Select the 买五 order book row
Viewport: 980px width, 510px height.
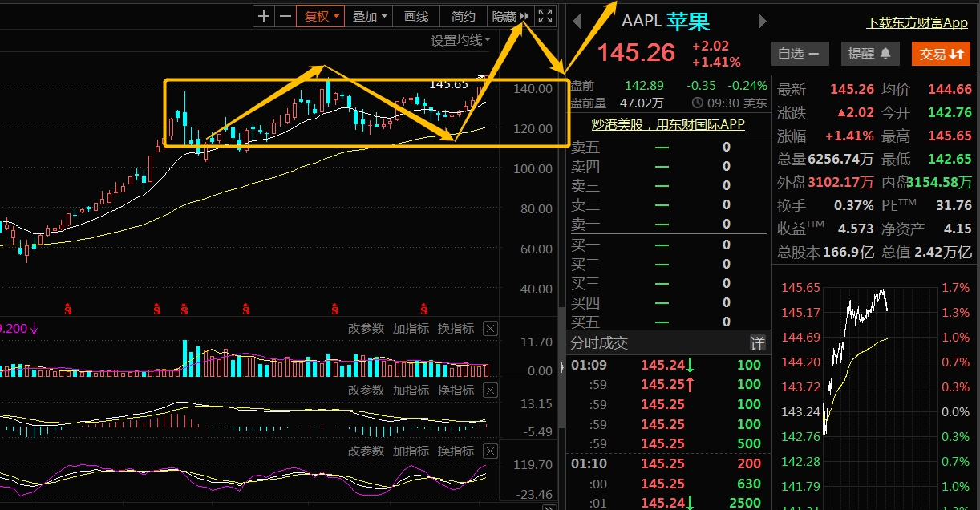pyautogui.click(x=669, y=322)
